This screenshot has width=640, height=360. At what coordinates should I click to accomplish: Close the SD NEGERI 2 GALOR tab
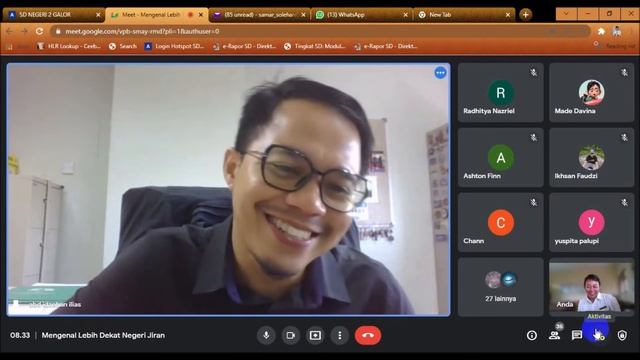pyautogui.click(x=98, y=15)
